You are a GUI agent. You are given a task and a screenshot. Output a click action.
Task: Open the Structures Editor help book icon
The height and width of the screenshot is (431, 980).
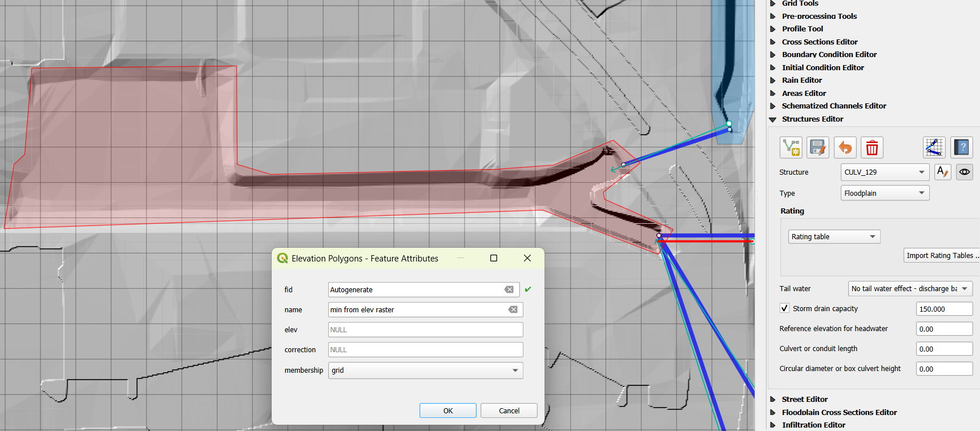[962, 148]
